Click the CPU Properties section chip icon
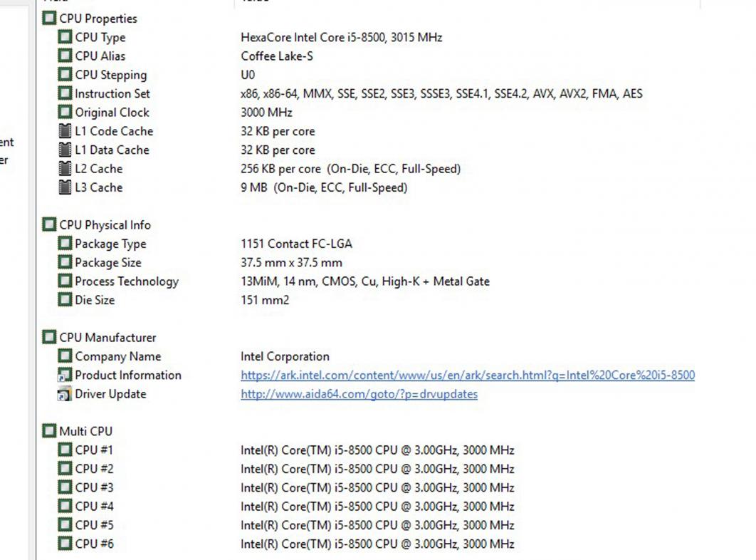Viewport: 756px width, 560px height. [49, 19]
